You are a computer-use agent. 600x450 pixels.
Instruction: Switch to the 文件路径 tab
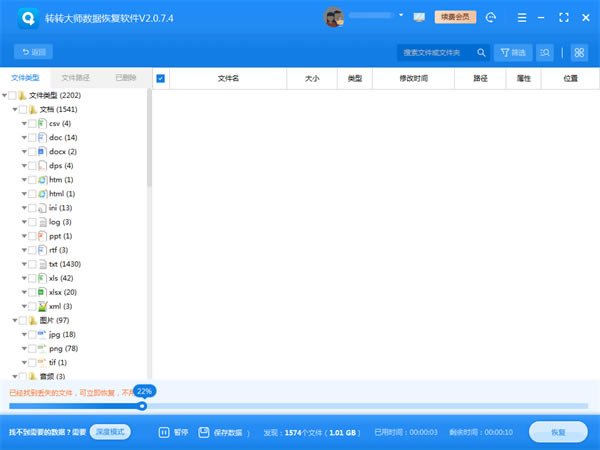point(76,77)
